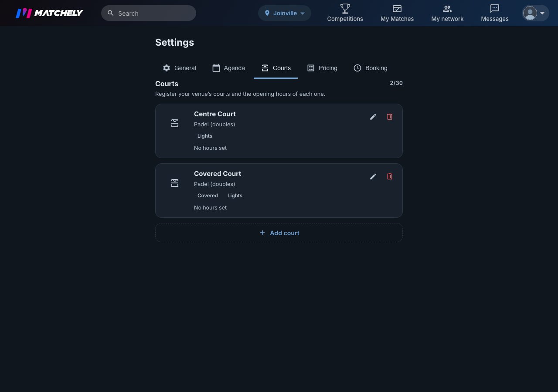Switch to the Booking tab
The width and height of the screenshot is (558, 392).
coord(370,68)
